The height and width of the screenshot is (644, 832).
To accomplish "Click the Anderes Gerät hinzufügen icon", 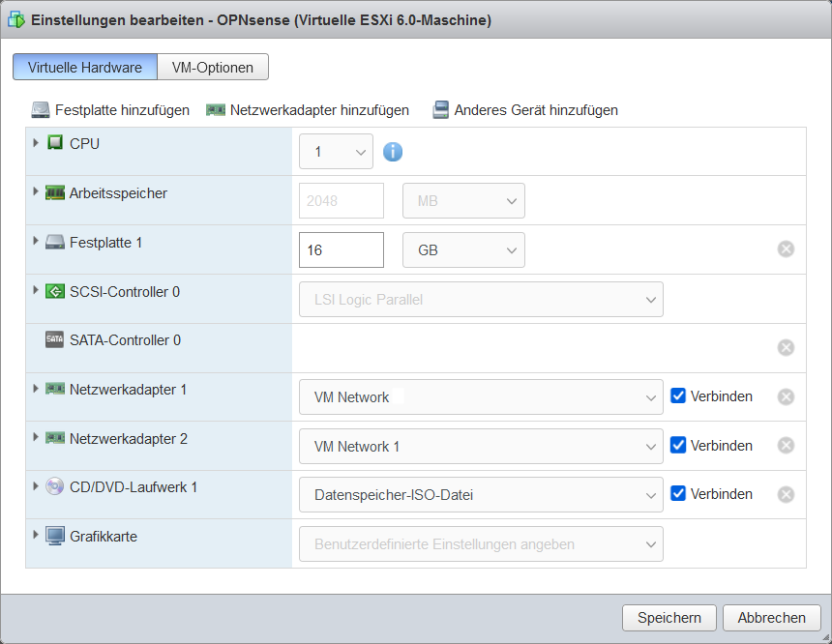I will point(443,109).
